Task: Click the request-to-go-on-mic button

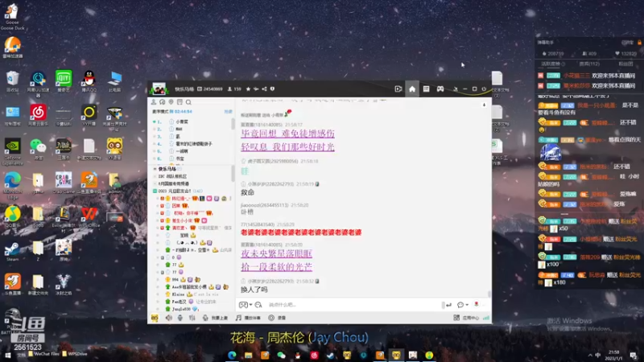Action: [215, 318]
